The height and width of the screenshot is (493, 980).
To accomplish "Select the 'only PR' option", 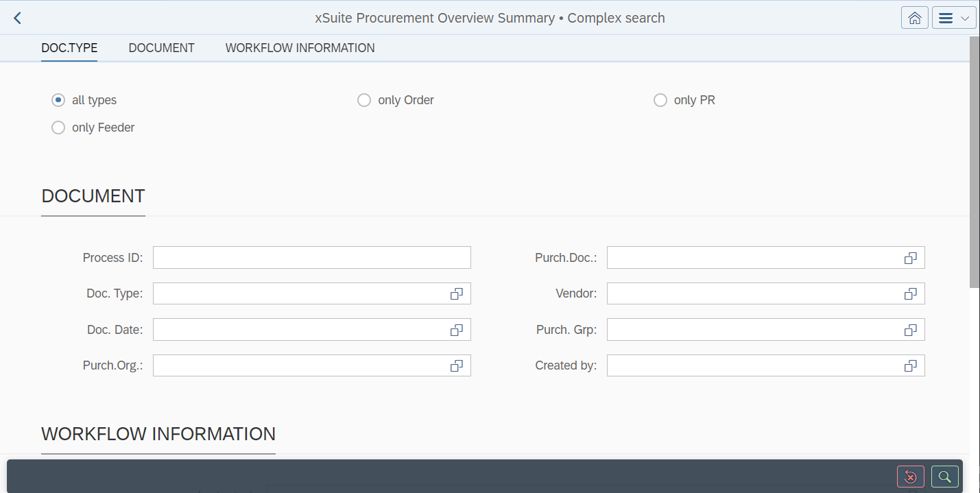I will pyautogui.click(x=660, y=99).
